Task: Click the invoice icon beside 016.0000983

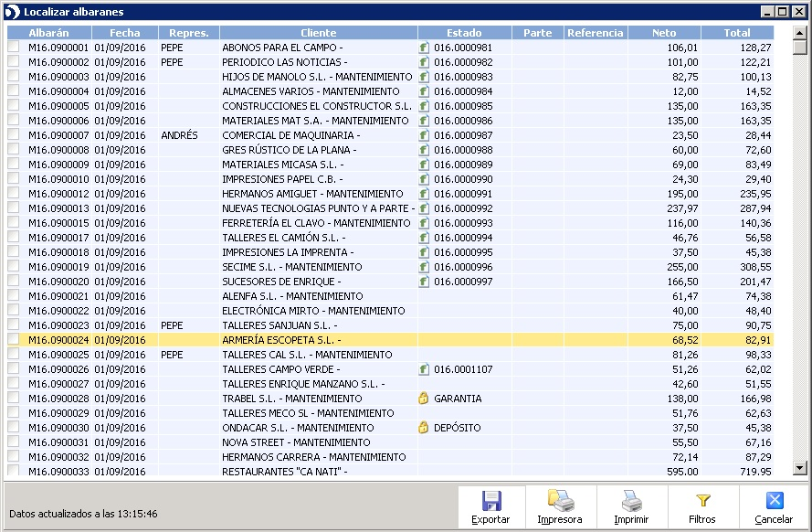Action: tap(424, 77)
